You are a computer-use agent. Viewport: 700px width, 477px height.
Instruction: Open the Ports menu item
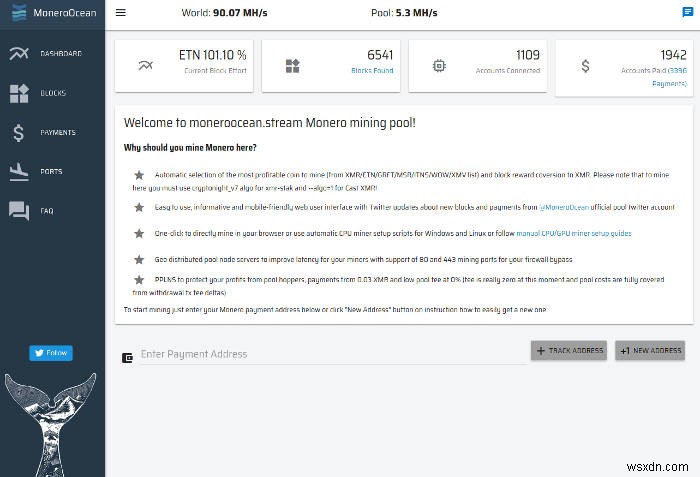click(x=52, y=172)
